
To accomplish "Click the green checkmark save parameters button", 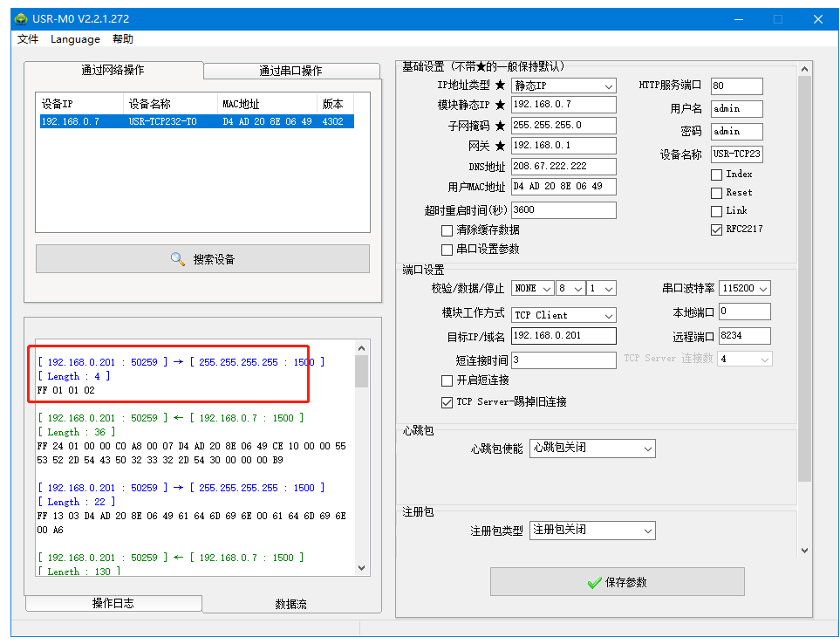I will tap(617, 582).
